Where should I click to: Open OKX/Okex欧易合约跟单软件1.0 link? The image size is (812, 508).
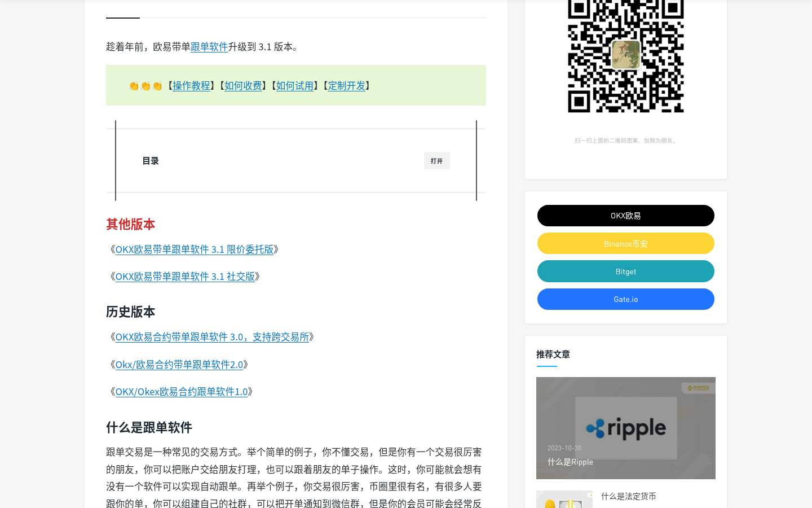coord(182,392)
